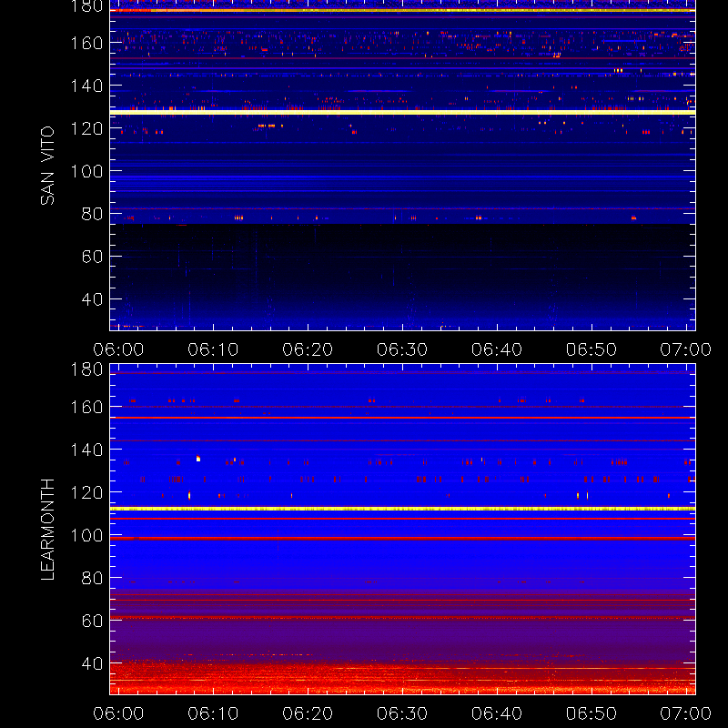728x728 pixels.
Task: Click 06:00 time label under Learmonth plot
Action: [x=118, y=713]
